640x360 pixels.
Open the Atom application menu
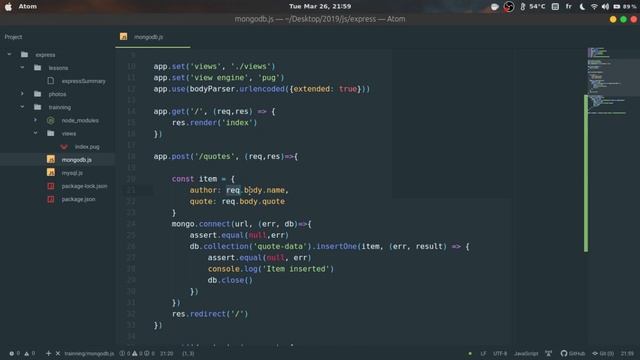coord(28,7)
